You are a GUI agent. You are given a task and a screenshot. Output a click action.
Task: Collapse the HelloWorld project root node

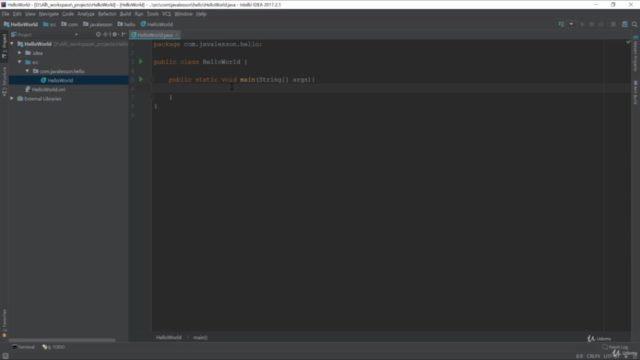coord(12,44)
